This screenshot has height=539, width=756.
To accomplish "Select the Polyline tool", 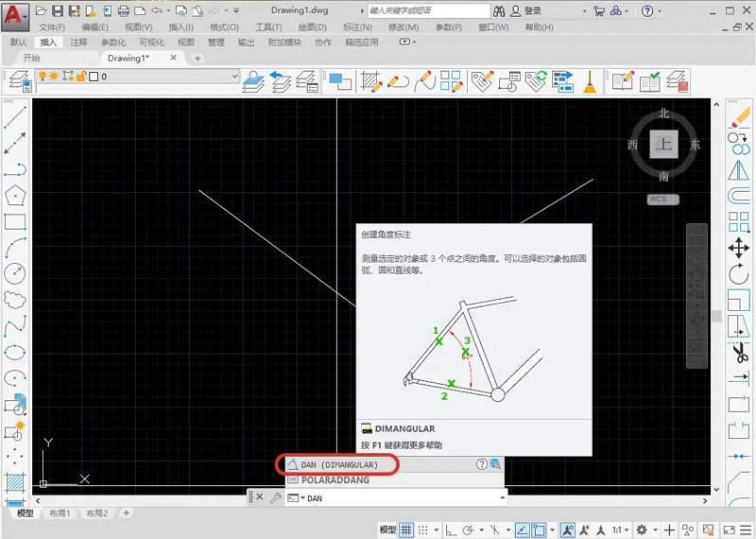I will tap(15, 169).
